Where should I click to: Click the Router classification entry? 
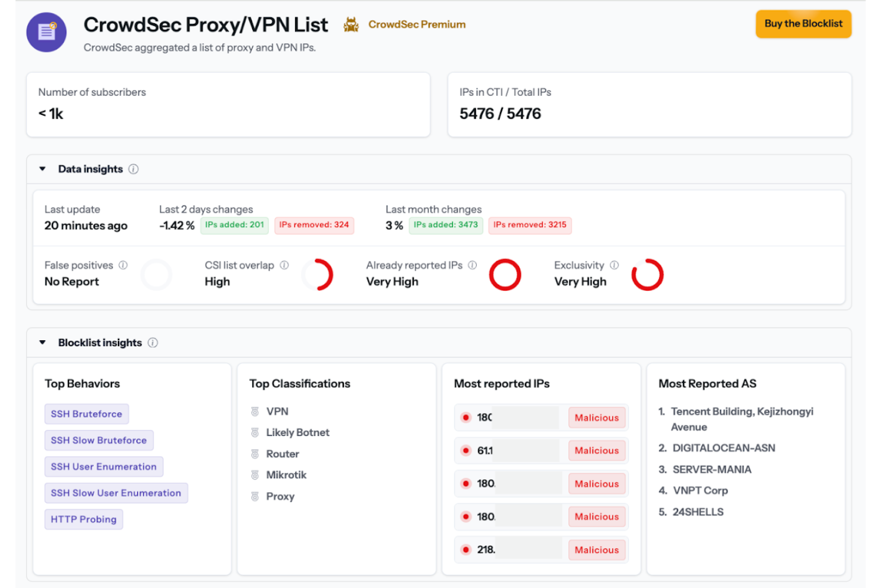coord(282,454)
